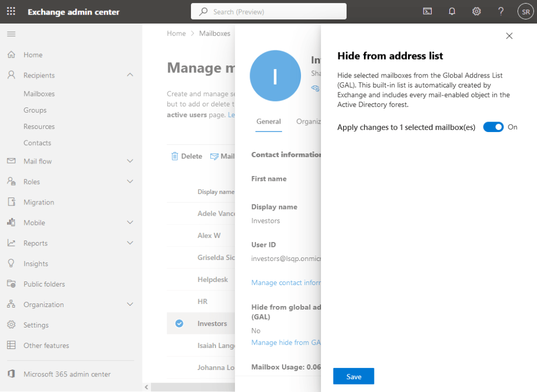Screen dimensions: 537x392
Task: Switch to the General tab
Action: coord(268,121)
